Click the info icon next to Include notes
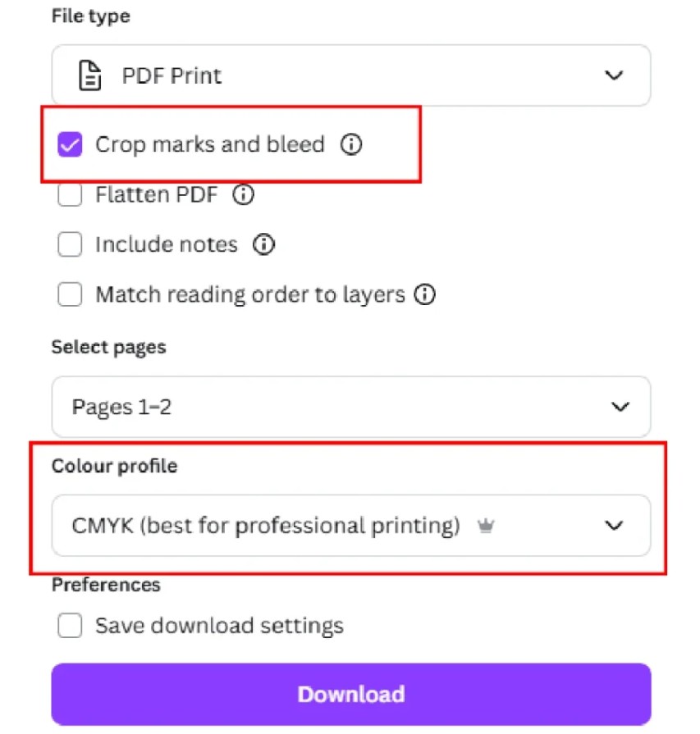Viewport: 700px width, 734px height. tap(263, 244)
